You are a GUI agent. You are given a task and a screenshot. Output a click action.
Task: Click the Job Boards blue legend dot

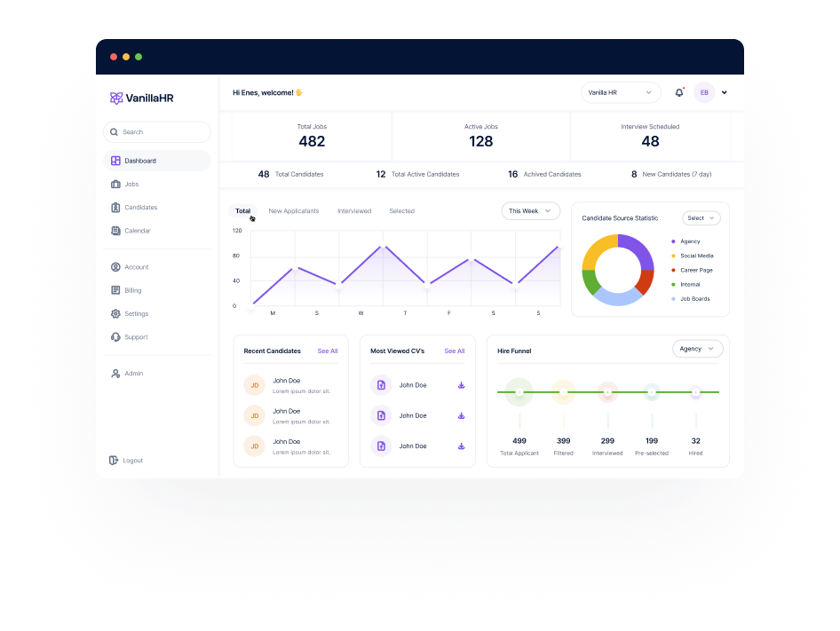click(673, 299)
